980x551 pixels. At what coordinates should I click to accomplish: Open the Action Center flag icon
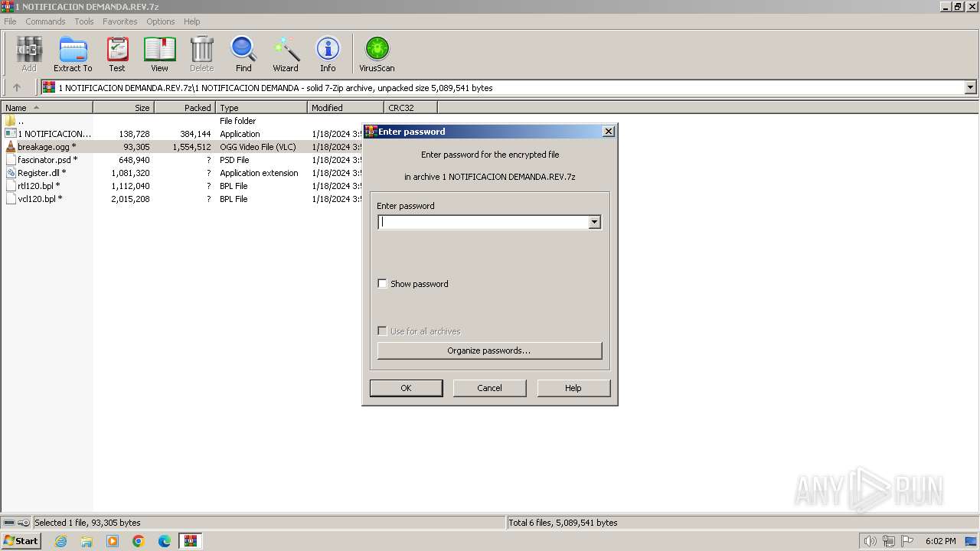point(907,541)
